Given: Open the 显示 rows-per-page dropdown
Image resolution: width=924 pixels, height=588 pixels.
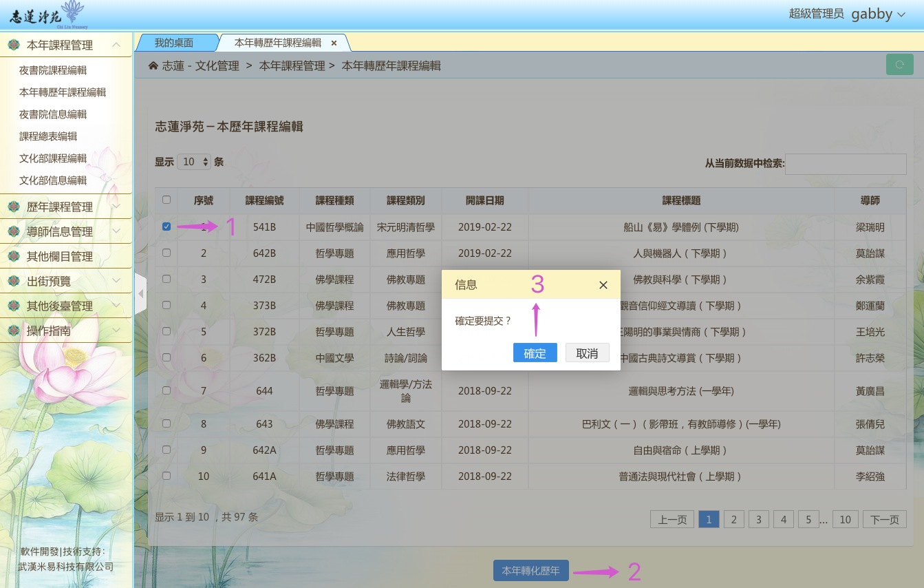Looking at the screenshot, I should tap(195, 162).
